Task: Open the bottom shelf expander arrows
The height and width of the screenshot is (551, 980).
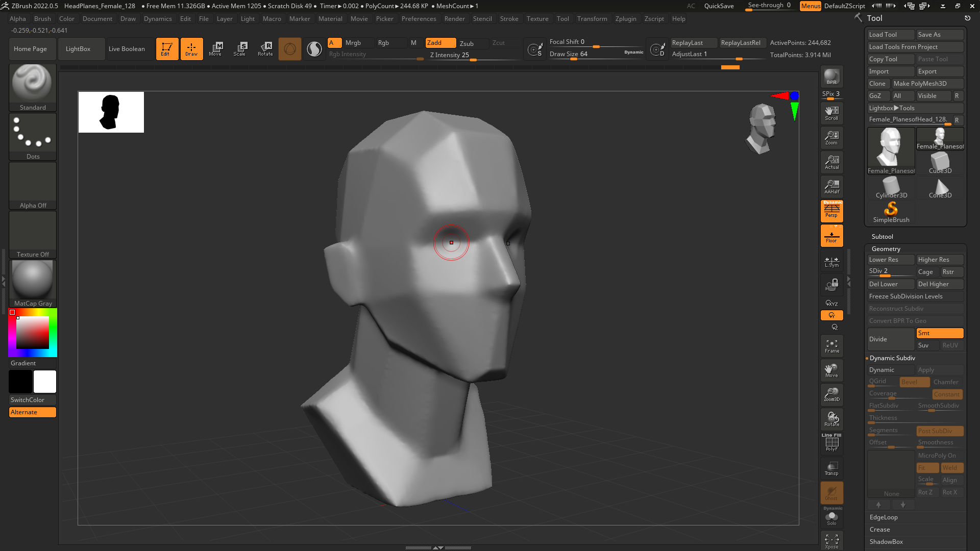Action: coord(438,547)
